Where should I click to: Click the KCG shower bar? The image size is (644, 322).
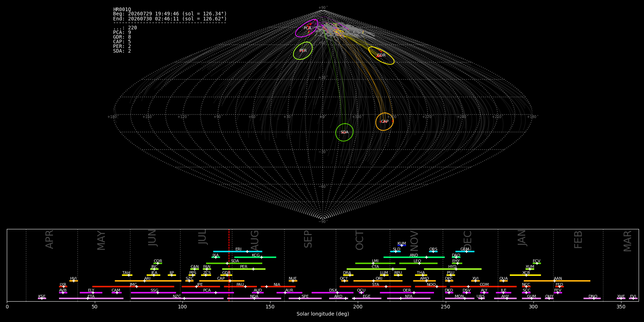coord(255,257)
